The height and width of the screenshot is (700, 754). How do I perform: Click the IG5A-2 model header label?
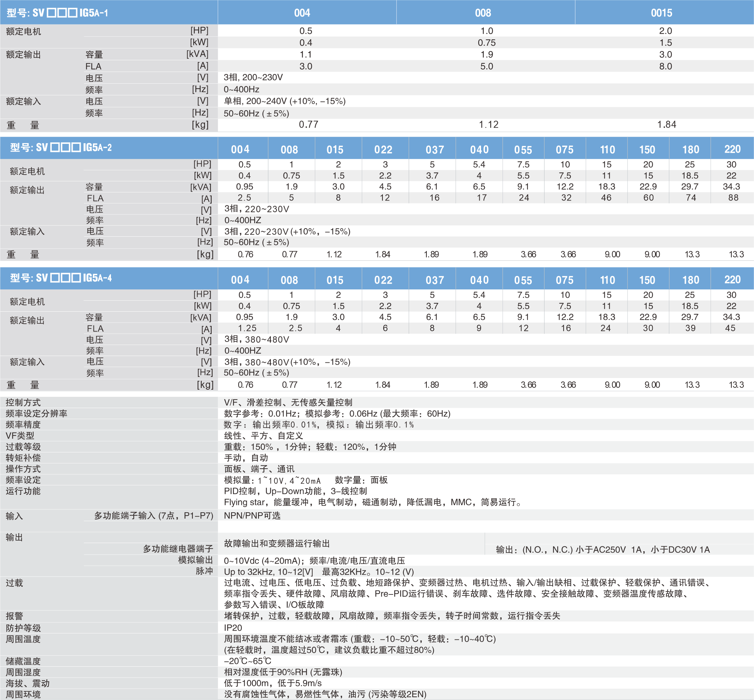point(61,147)
